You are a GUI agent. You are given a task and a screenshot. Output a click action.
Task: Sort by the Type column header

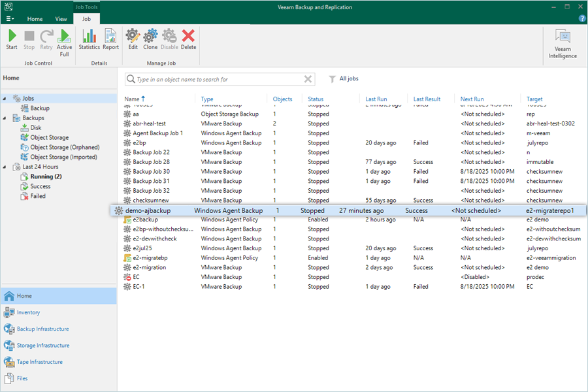(x=207, y=99)
